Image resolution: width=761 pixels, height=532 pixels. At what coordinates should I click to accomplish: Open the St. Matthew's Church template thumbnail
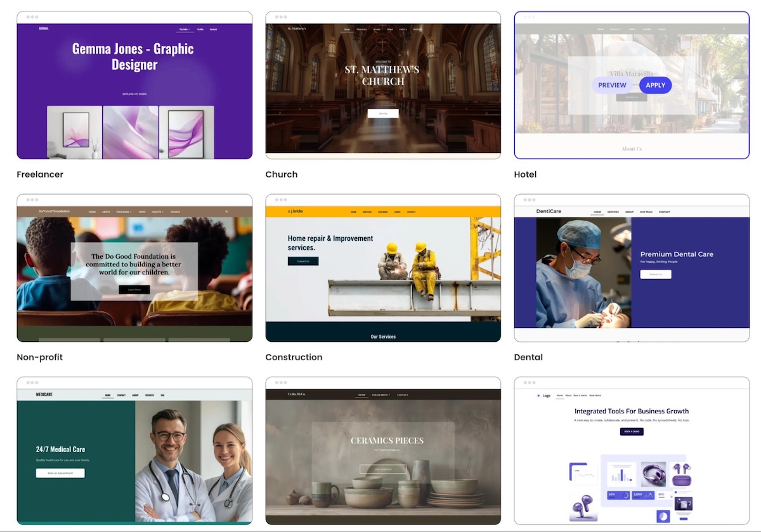point(383,85)
